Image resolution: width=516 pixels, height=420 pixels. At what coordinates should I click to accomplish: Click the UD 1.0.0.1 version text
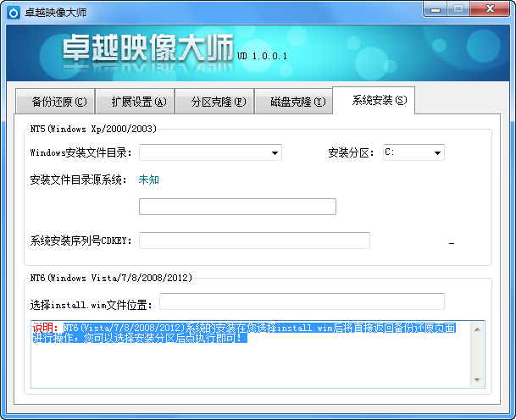click(263, 56)
